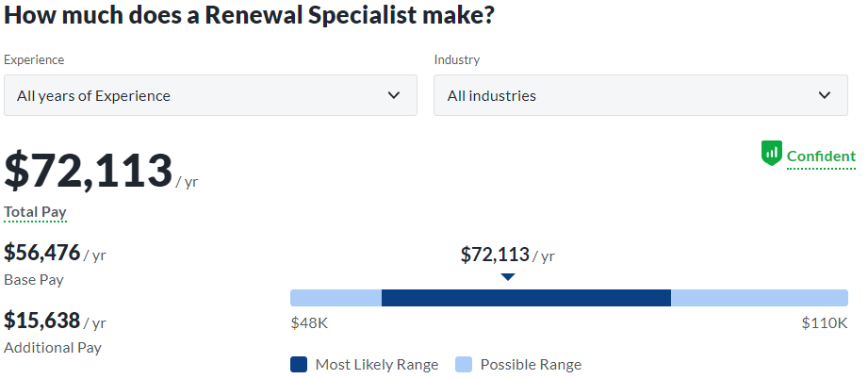Viewport: 868px width, 379px height.
Task: Click the green Confident shield icon
Action: [x=771, y=154]
